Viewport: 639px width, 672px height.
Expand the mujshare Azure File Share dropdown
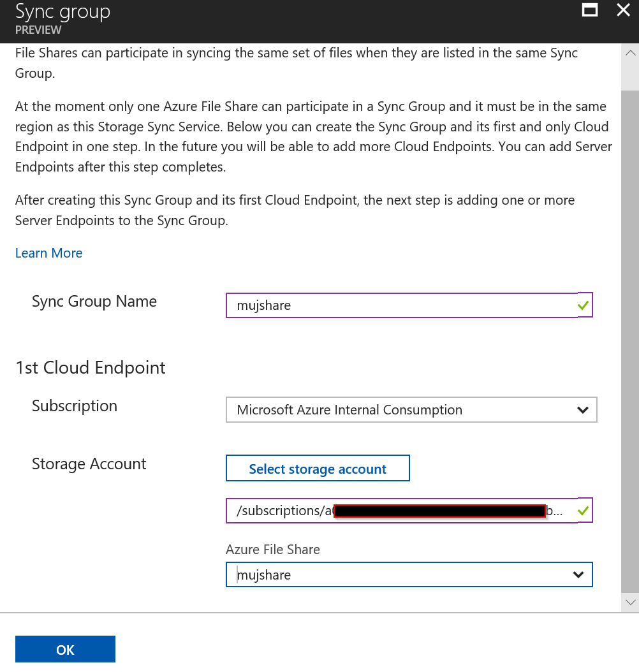pos(409,574)
